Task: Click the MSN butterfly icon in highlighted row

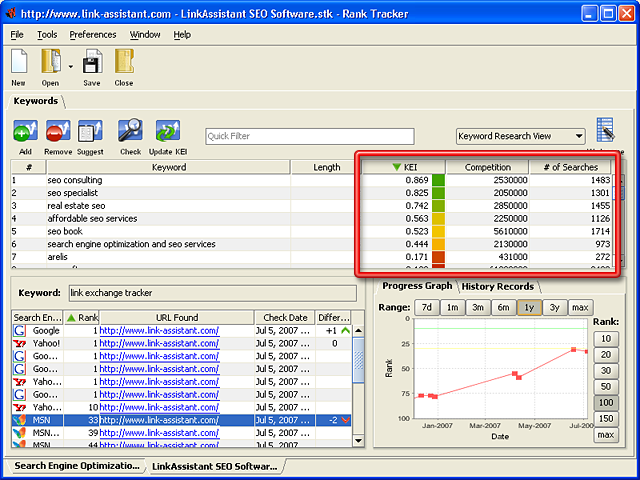Action: (19, 420)
